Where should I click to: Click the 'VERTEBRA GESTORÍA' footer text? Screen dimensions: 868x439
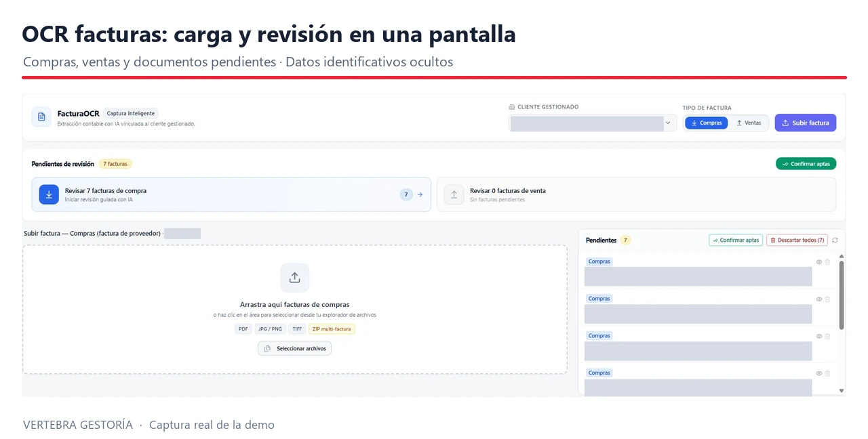coord(78,425)
